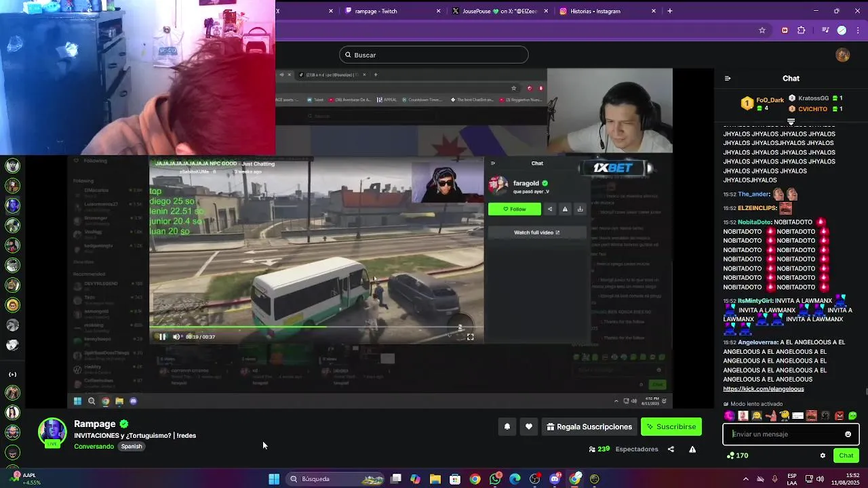868x488 pixels.
Task: Open the Kick user avatar menu
Action: coord(843,55)
